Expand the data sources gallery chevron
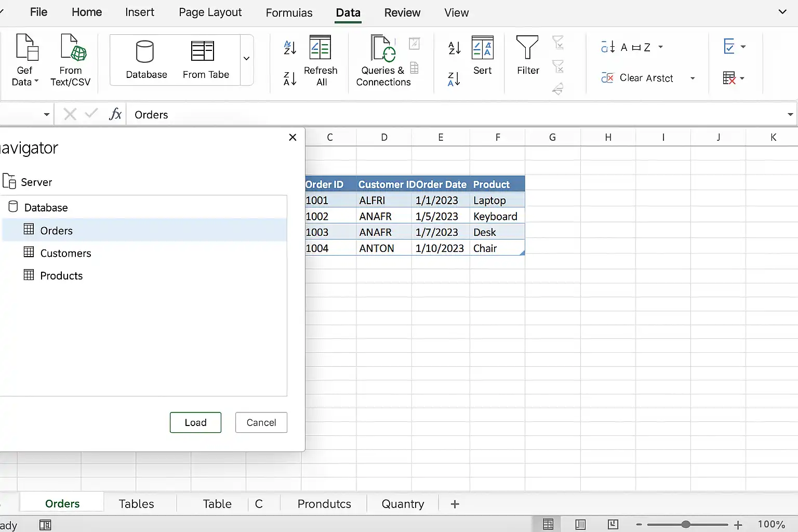The height and width of the screenshot is (532, 798). [x=247, y=58]
